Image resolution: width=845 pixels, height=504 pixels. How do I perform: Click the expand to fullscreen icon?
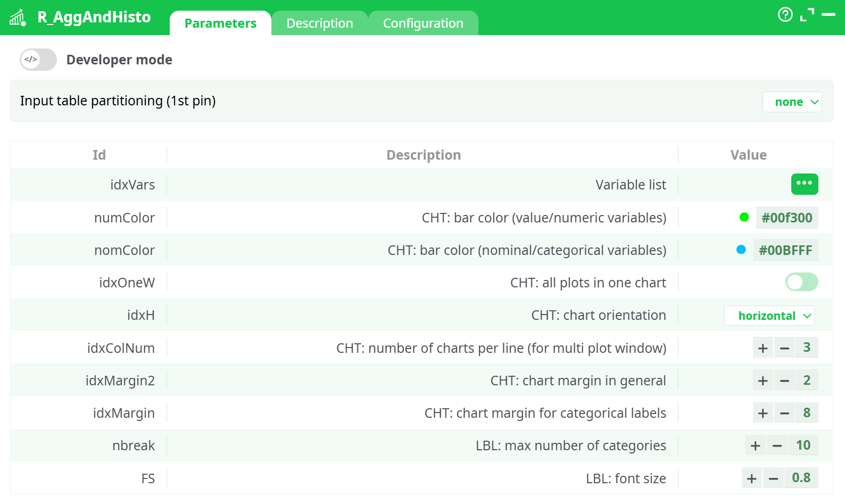(807, 15)
